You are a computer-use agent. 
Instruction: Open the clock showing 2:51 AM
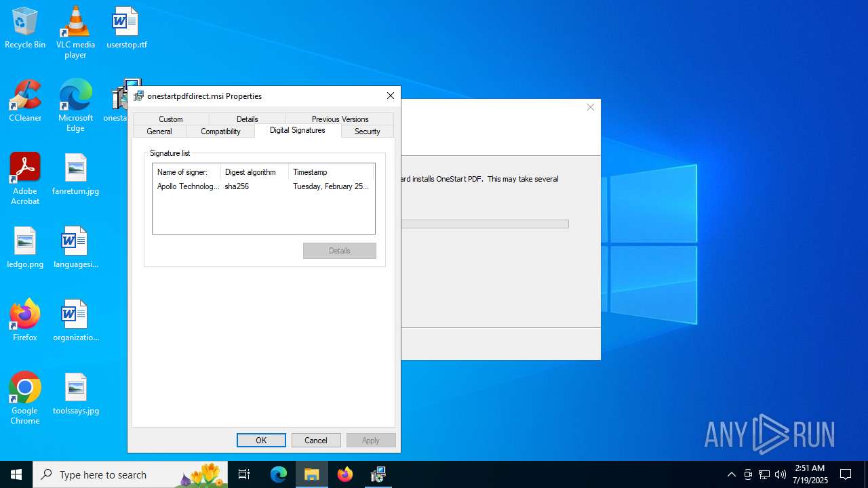810,474
